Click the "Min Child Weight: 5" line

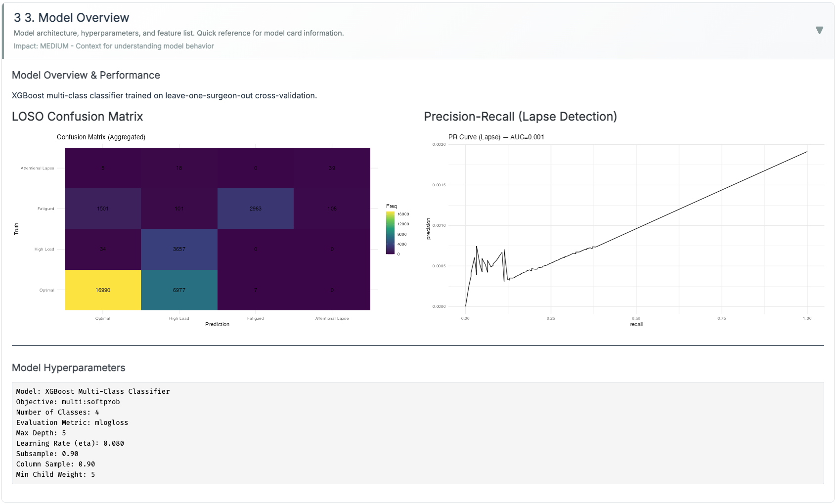[55, 474]
